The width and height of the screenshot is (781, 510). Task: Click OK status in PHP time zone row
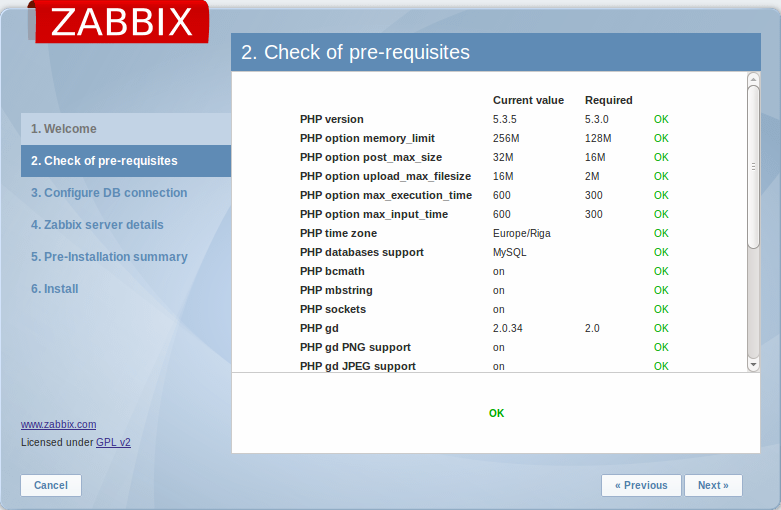[661, 233]
